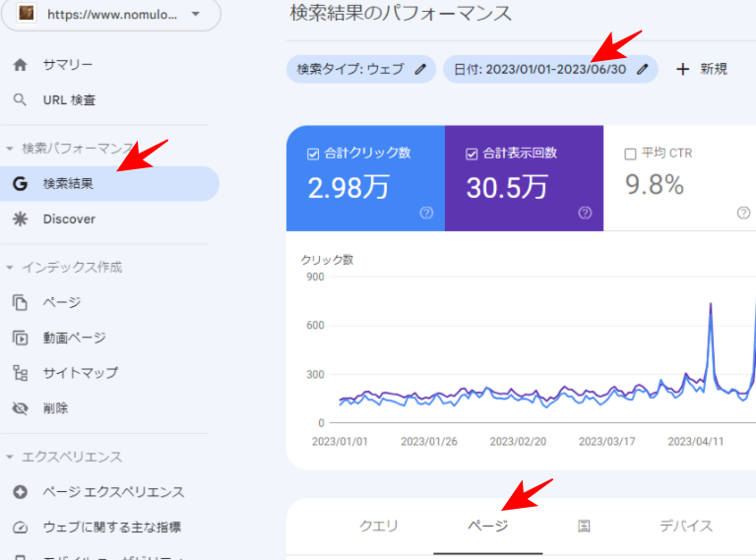Click the 検索タイプ: ウェブ filter chip
Screen dimensions: 756x560
tap(361, 69)
